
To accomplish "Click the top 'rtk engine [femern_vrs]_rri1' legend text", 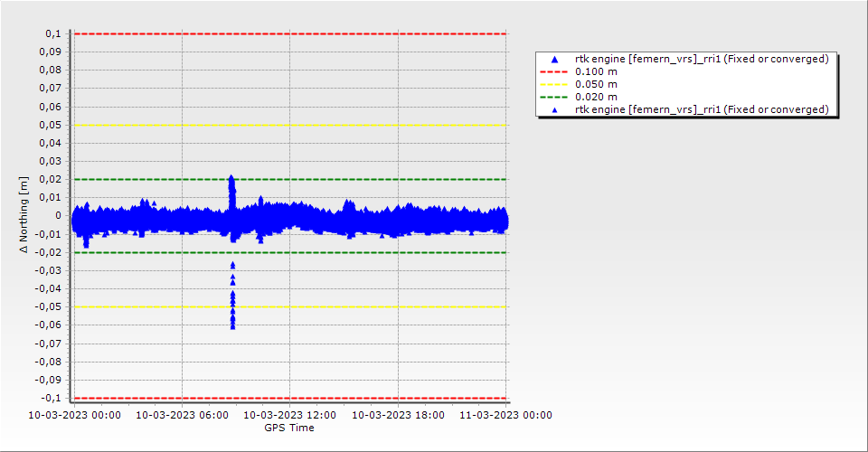I will [702, 60].
